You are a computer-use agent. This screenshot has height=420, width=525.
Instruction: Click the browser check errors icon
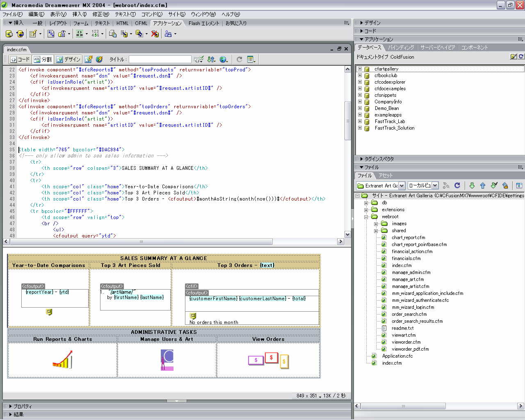[199, 59]
